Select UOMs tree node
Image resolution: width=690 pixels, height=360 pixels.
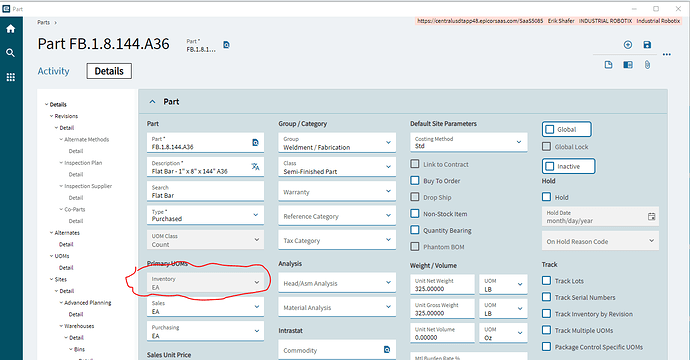click(x=62, y=256)
